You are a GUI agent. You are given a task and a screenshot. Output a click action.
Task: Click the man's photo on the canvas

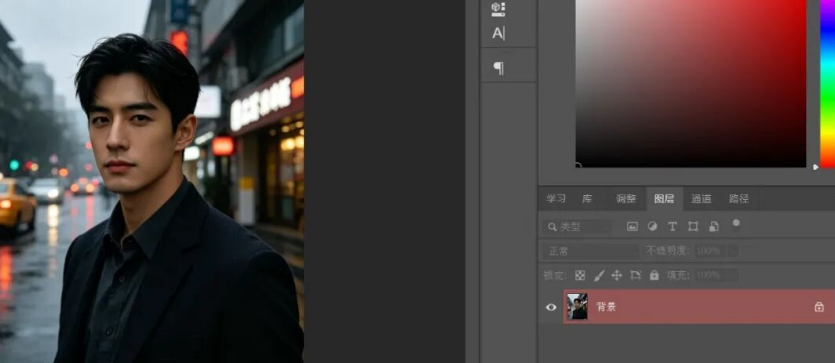pos(152,182)
